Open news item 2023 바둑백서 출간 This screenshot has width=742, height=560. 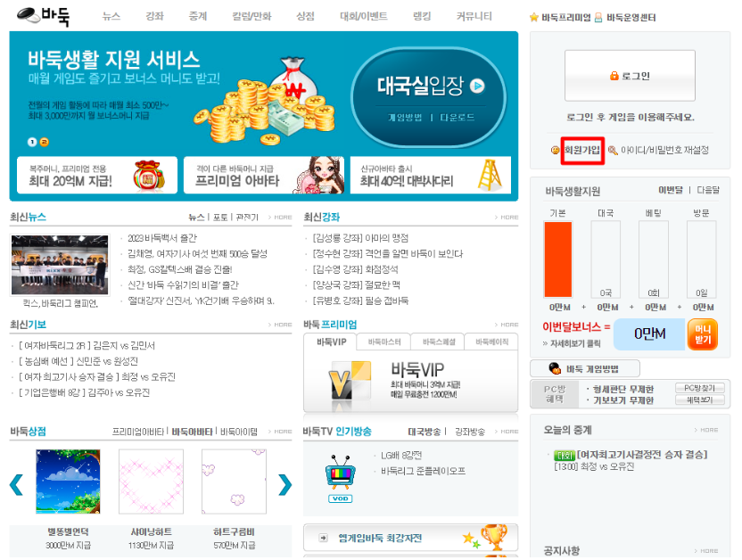coord(161,238)
